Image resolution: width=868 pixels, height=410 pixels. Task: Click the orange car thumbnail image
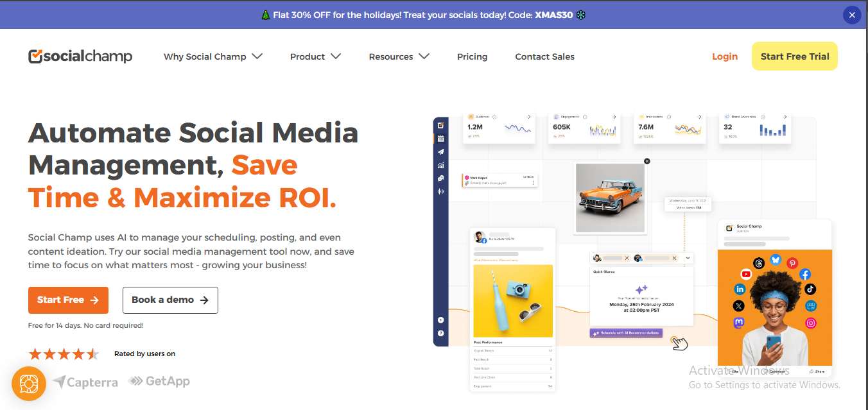pos(610,198)
